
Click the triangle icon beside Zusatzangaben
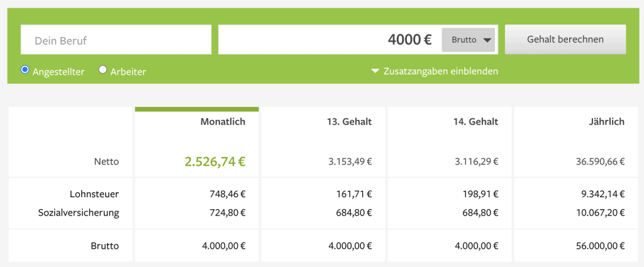pos(375,71)
